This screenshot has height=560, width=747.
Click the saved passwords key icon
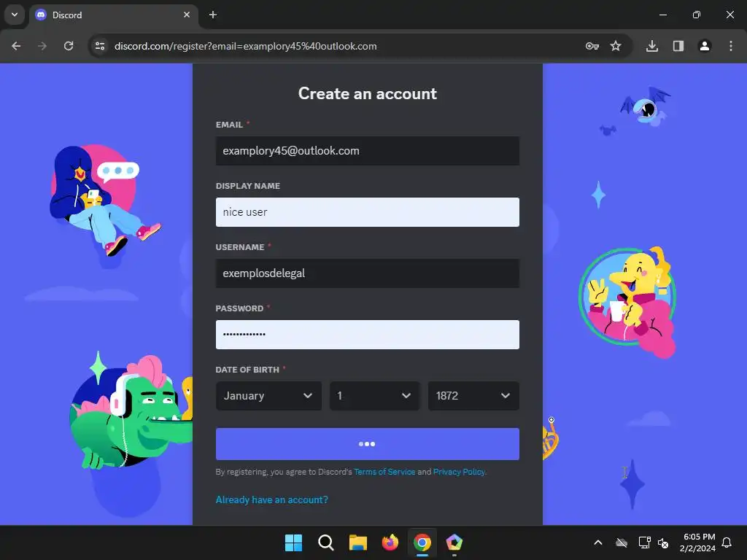(x=592, y=46)
